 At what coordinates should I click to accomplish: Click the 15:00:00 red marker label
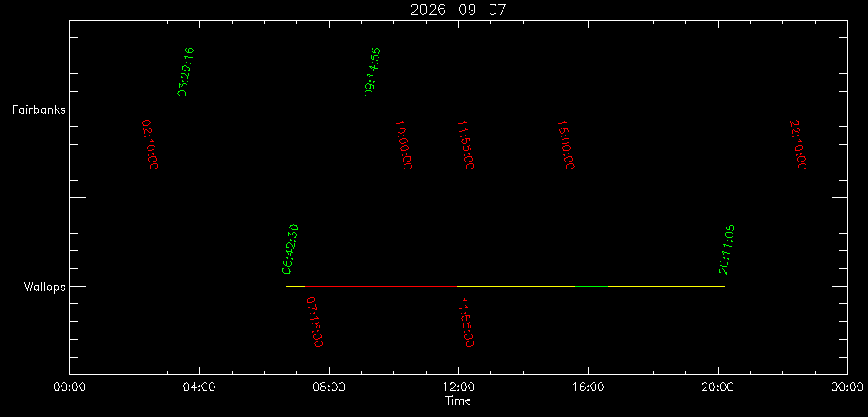565,145
